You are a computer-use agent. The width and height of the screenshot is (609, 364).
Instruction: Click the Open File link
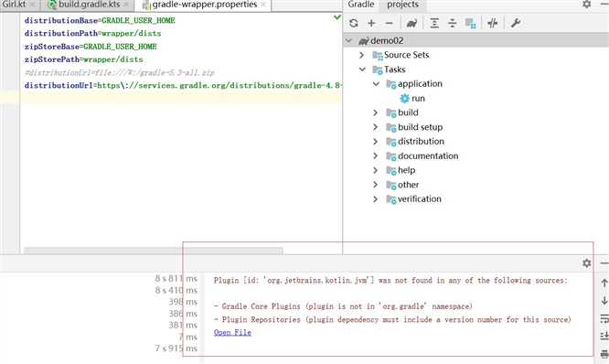pos(232,333)
